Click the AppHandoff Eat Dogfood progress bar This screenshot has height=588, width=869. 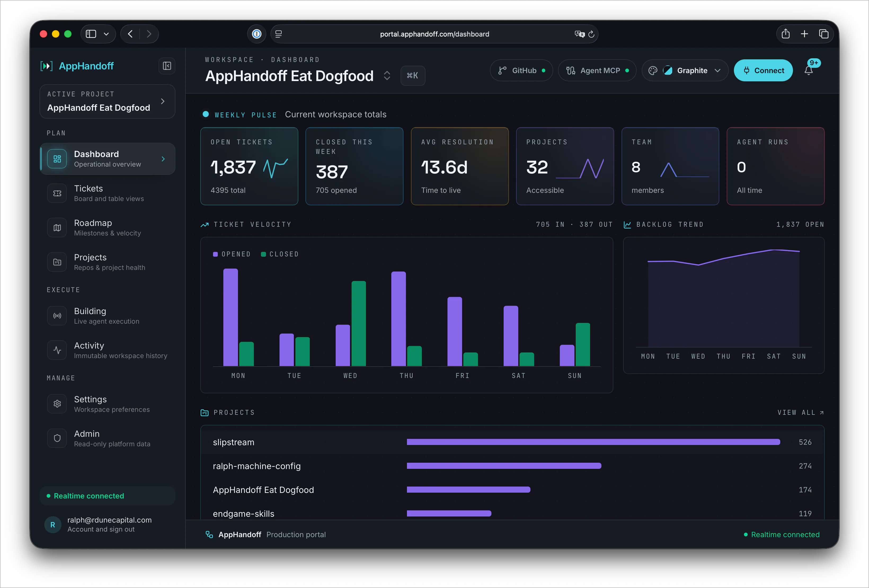pyautogui.click(x=468, y=490)
